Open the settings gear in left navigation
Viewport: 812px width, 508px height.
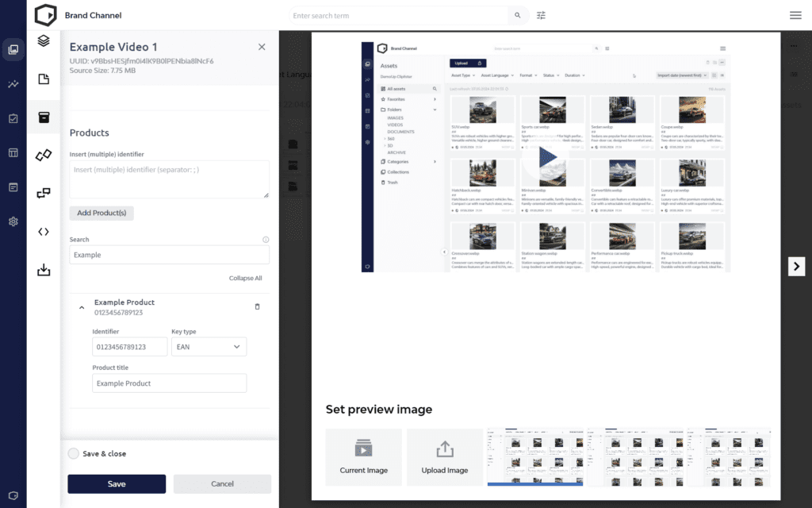tap(13, 221)
